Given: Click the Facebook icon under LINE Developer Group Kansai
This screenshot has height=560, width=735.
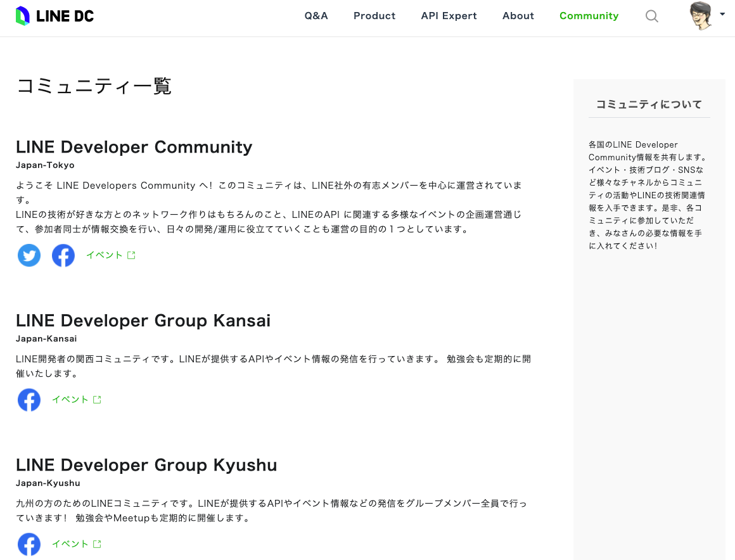Looking at the screenshot, I should click(x=29, y=399).
